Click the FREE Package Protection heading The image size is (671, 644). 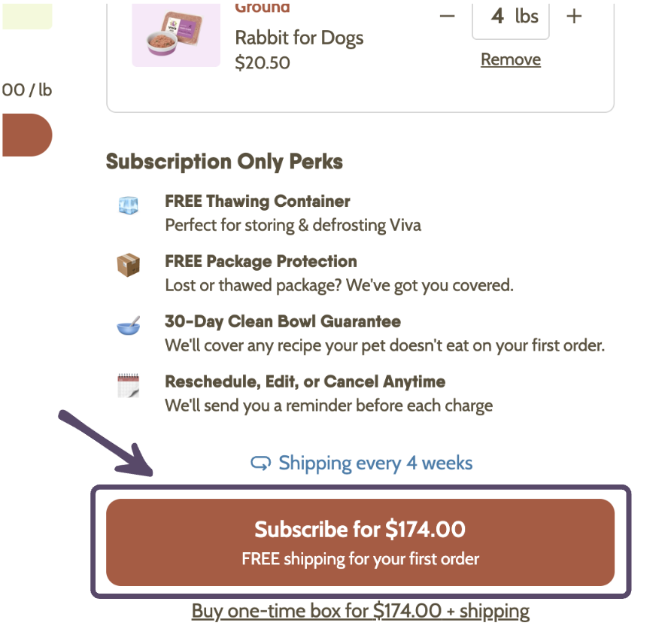pyautogui.click(x=260, y=262)
